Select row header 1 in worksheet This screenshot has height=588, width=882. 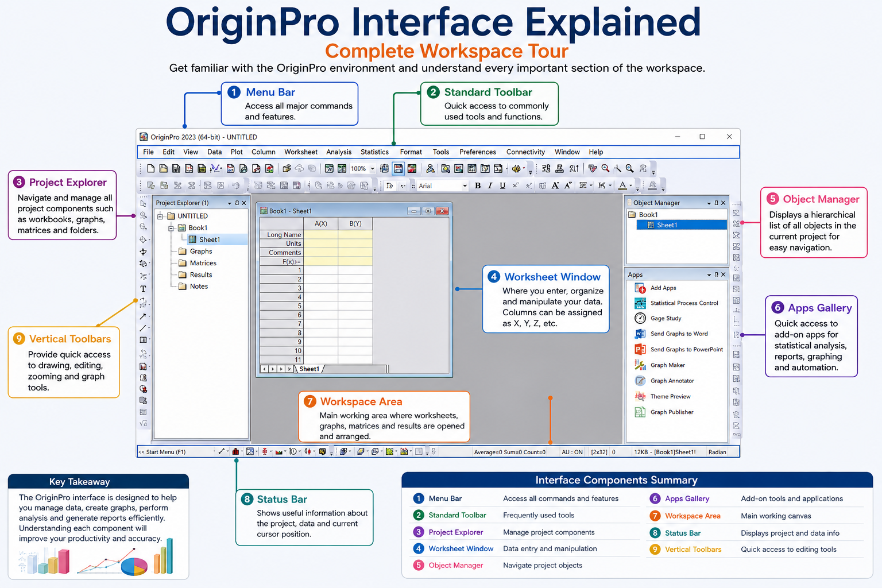coord(281,270)
